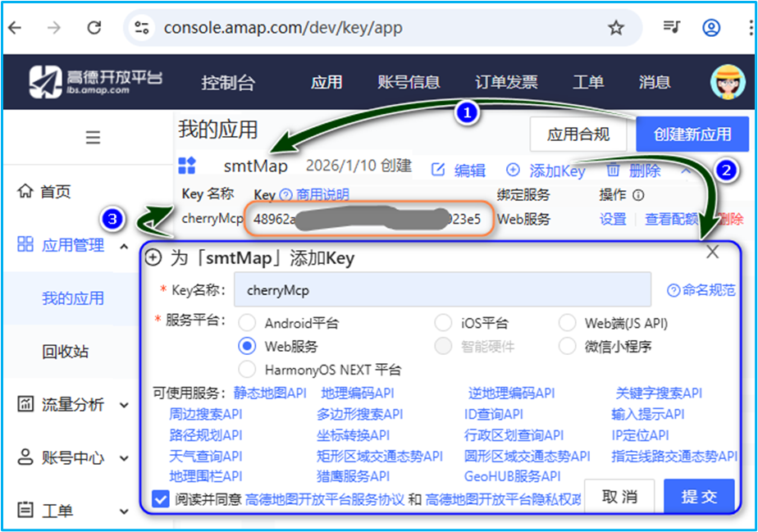Click the 操作 info icon

[x=638, y=195]
